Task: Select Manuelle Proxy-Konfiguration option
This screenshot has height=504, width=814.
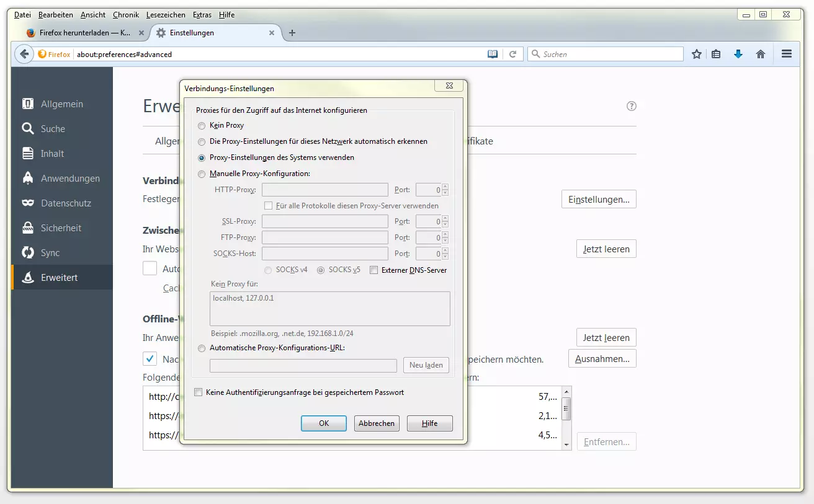Action: coord(202,174)
